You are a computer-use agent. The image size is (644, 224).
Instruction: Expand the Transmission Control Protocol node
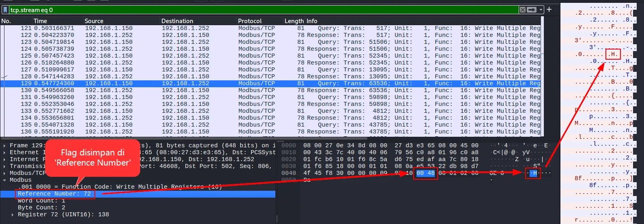point(4,166)
